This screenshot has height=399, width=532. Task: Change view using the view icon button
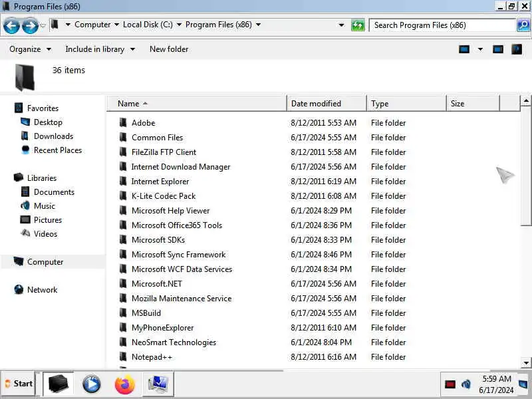tap(464, 49)
